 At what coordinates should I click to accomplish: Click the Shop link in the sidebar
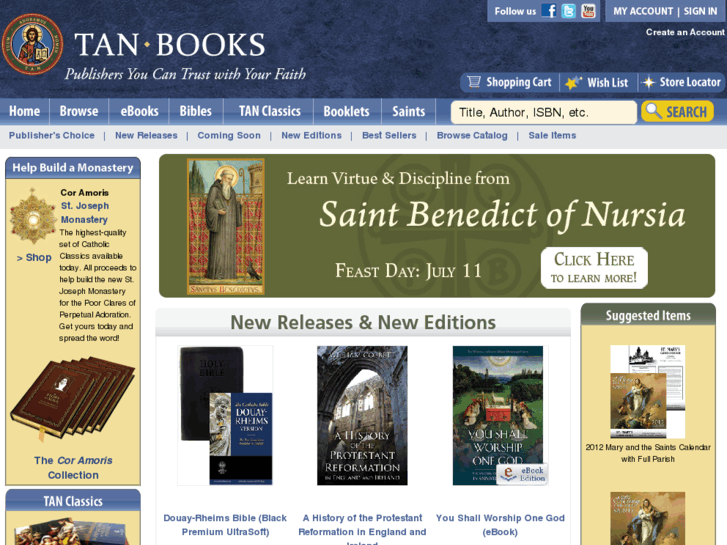[34, 257]
